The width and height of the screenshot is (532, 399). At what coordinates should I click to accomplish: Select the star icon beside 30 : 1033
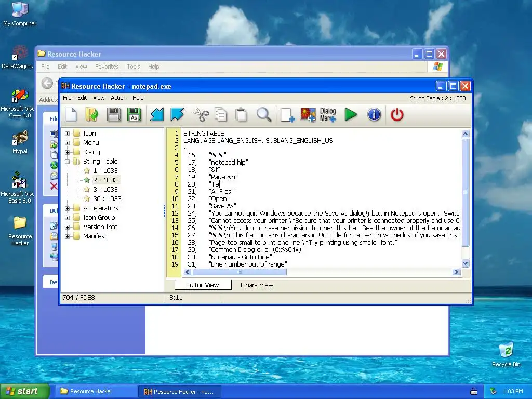[87, 199]
